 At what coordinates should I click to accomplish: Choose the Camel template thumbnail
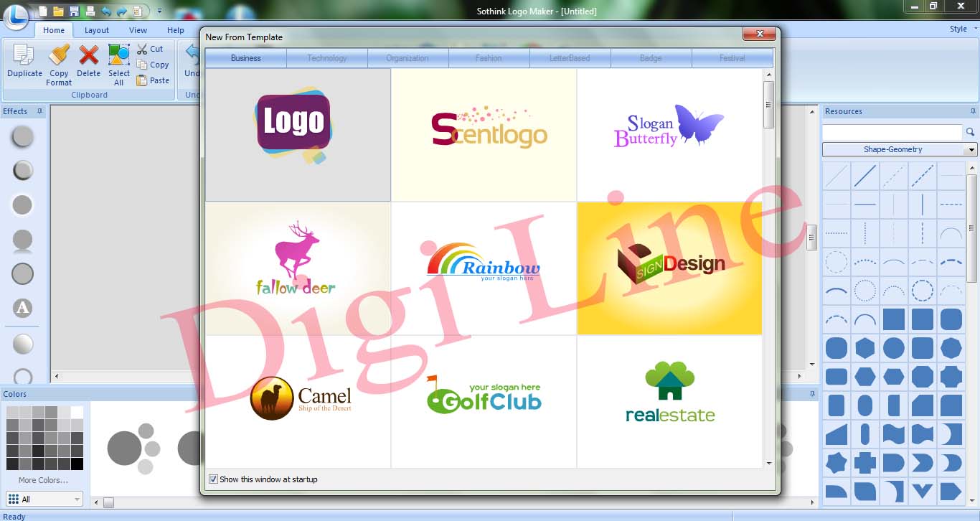tap(298, 402)
